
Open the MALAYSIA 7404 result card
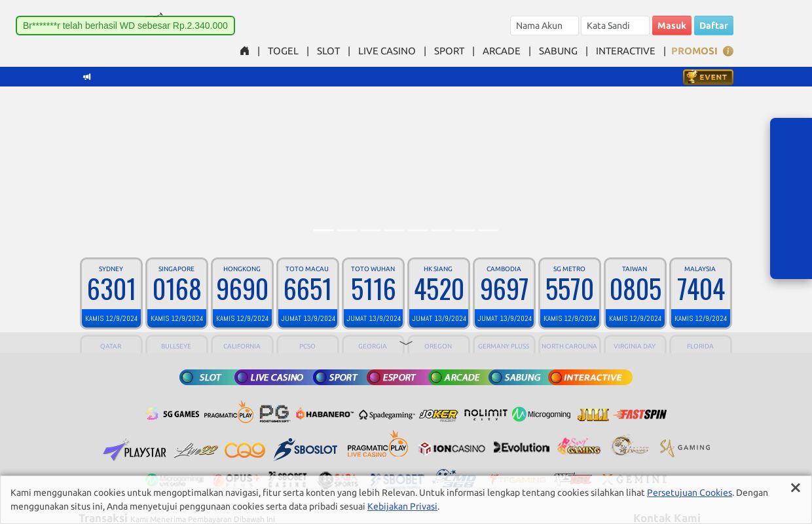click(x=701, y=293)
